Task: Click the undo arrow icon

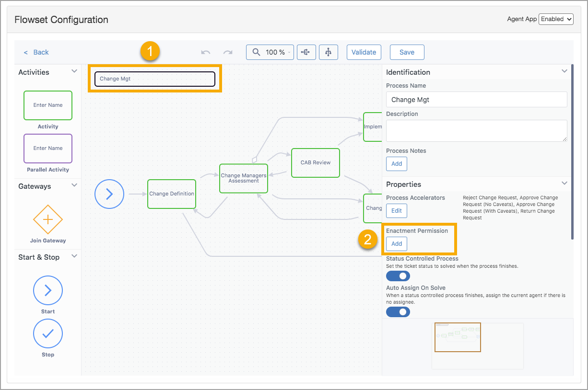Action: pos(206,52)
